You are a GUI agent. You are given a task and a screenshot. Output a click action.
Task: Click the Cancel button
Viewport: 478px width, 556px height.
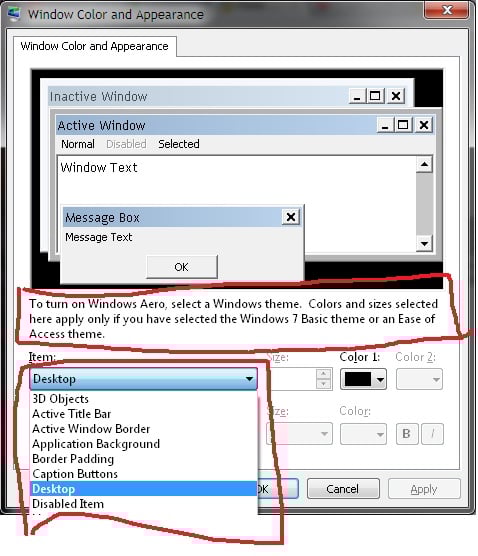pyautogui.click(x=343, y=489)
